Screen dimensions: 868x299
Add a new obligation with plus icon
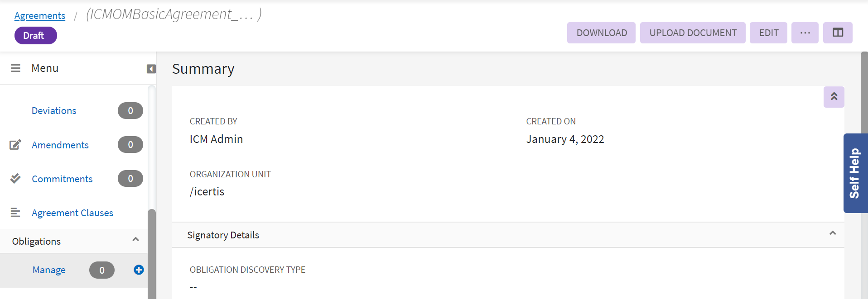[139, 270]
